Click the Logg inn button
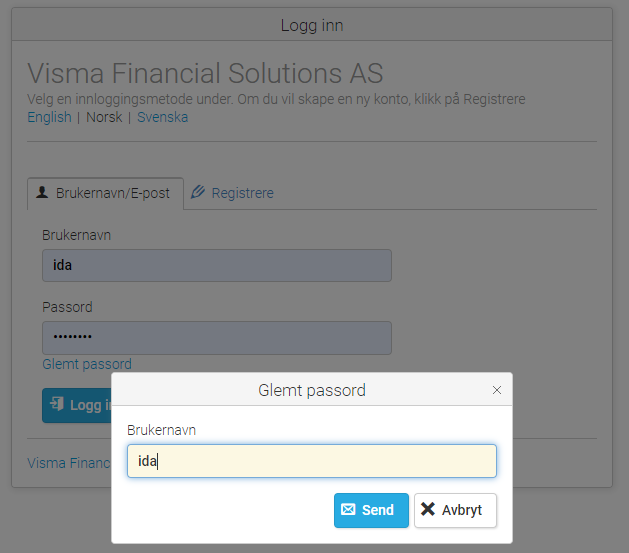The image size is (629, 553). 77,405
